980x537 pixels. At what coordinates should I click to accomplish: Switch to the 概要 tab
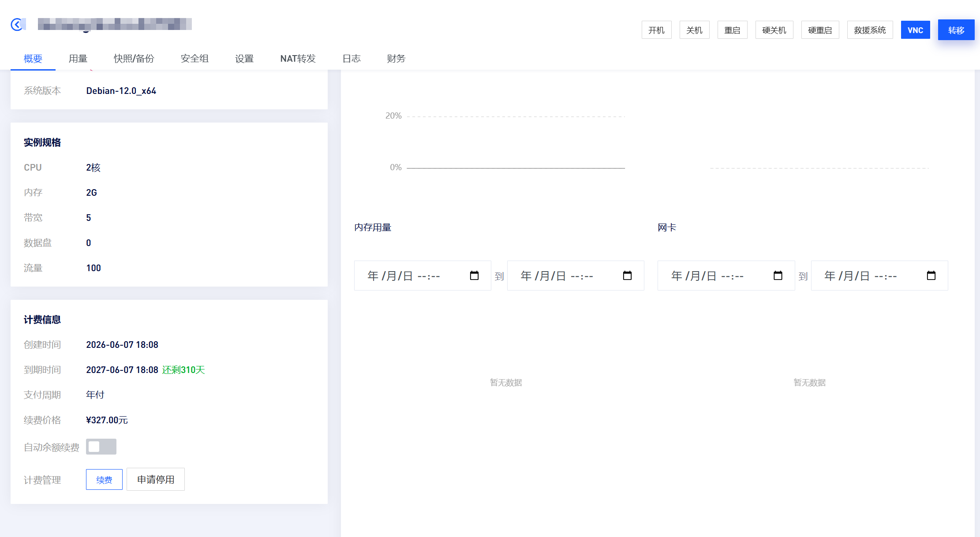pos(33,59)
